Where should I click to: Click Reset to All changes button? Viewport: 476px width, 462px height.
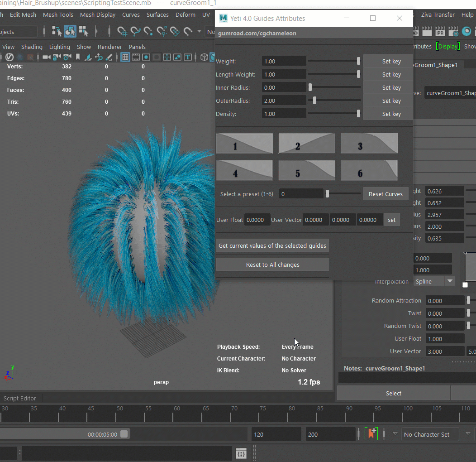[x=272, y=265]
